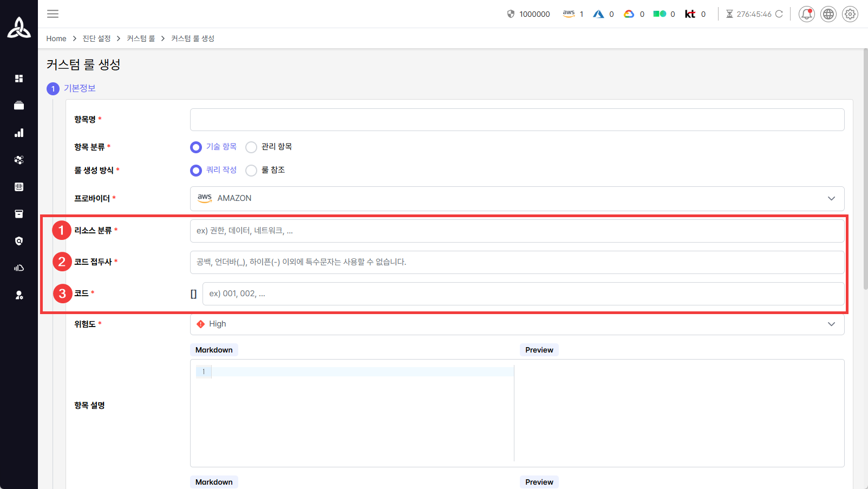Click the globe language icon
This screenshot has width=868, height=489.
click(828, 14)
